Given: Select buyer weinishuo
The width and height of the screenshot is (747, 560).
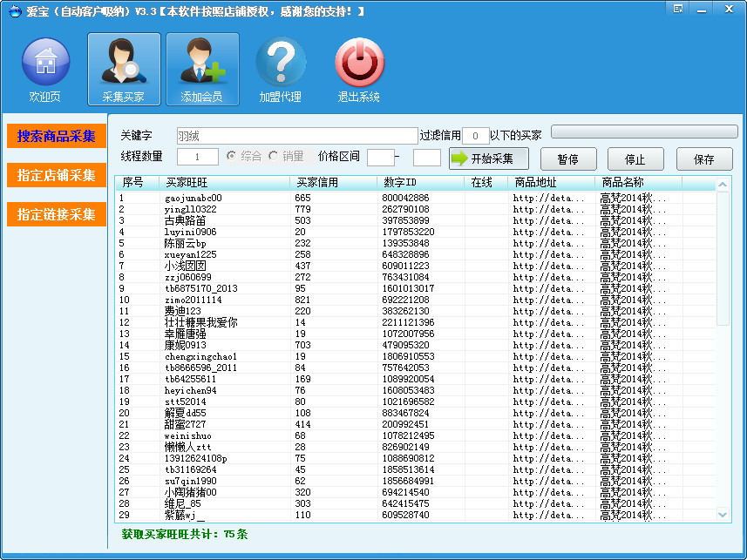Looking at the screenshot, I should coord(187,435).
